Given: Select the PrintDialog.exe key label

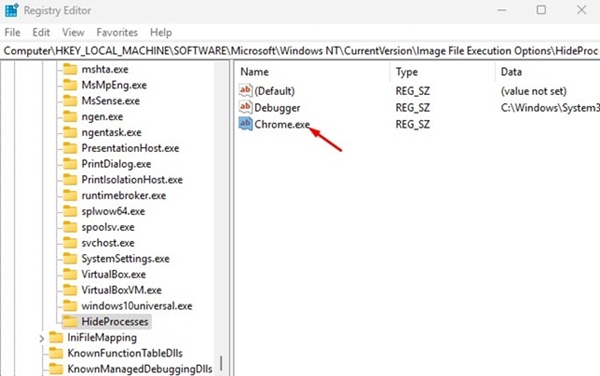Looking at the screenshot, I should (116, 164).
